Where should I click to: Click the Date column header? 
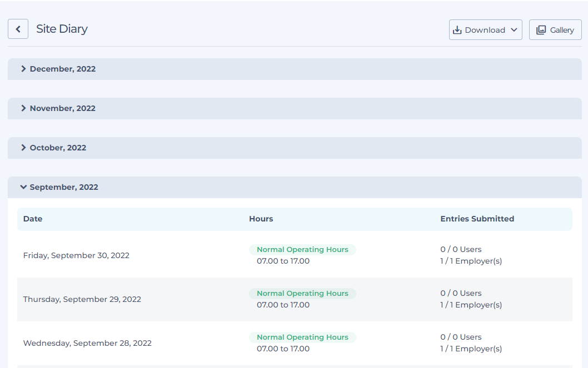tap(33, 219)
